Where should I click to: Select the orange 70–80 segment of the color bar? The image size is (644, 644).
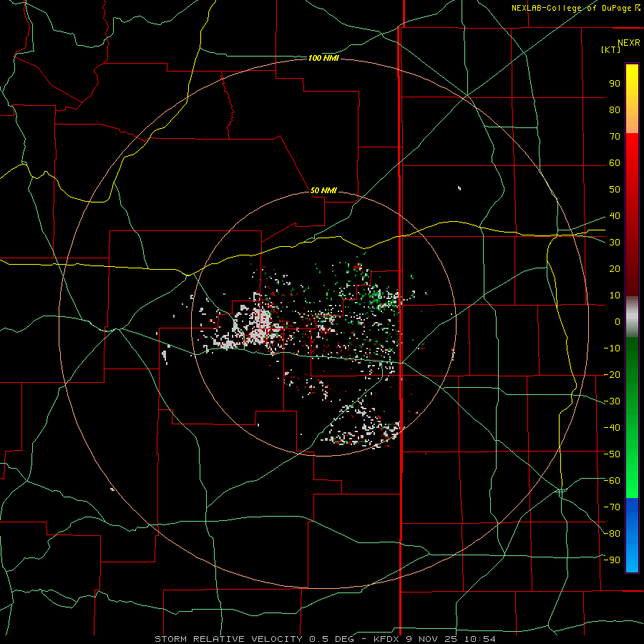coord(632,120)
